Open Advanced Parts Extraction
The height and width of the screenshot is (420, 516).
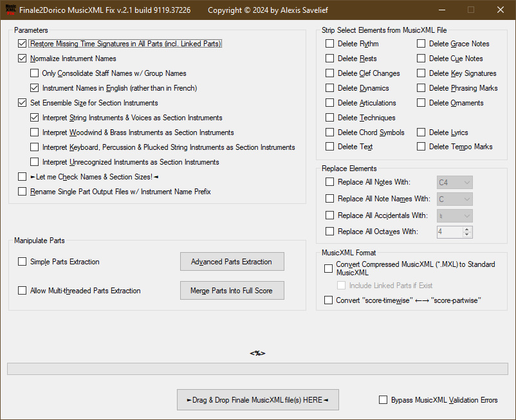point(232,262)
